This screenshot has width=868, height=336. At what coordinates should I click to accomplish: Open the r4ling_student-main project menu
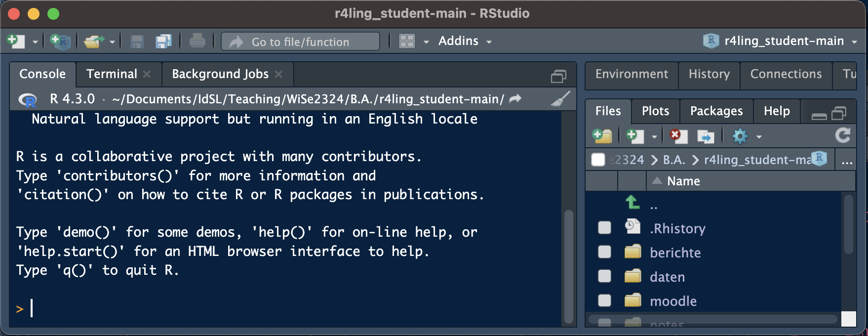pyautogui.click(x=780, y=41)
